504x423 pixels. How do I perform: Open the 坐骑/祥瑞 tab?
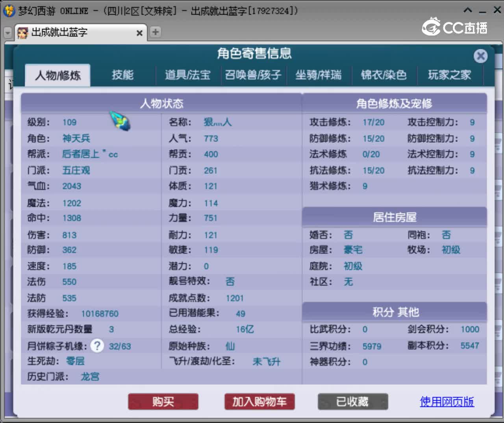pos(318,75)
